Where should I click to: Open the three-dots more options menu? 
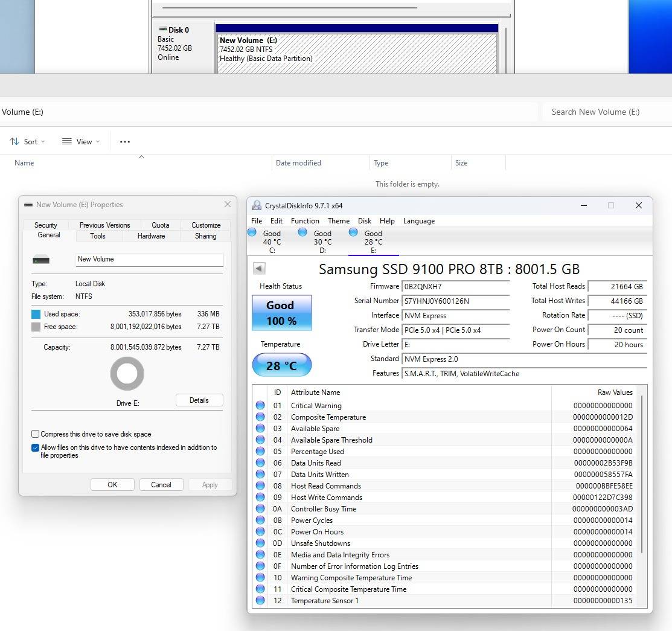[125, 142]
